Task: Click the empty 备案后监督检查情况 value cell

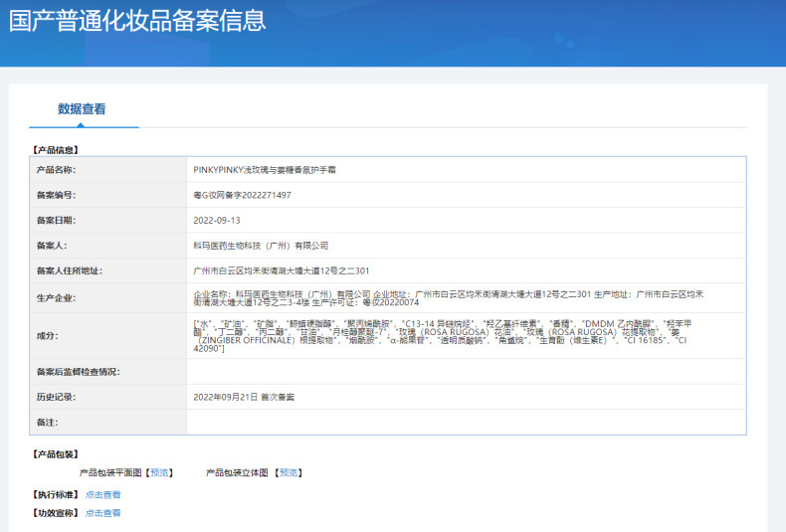Action: [x=466, y=371]
